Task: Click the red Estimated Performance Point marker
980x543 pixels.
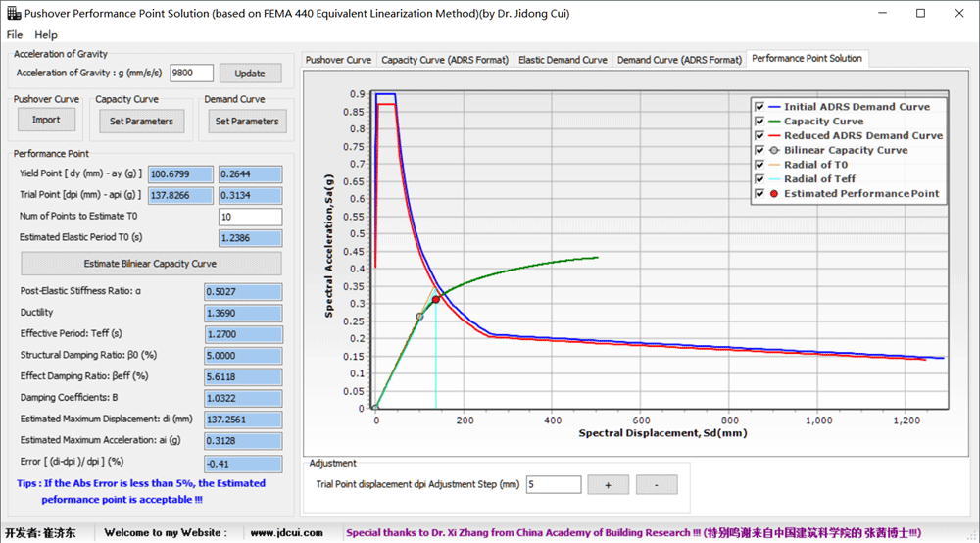Action: (436, 299)
